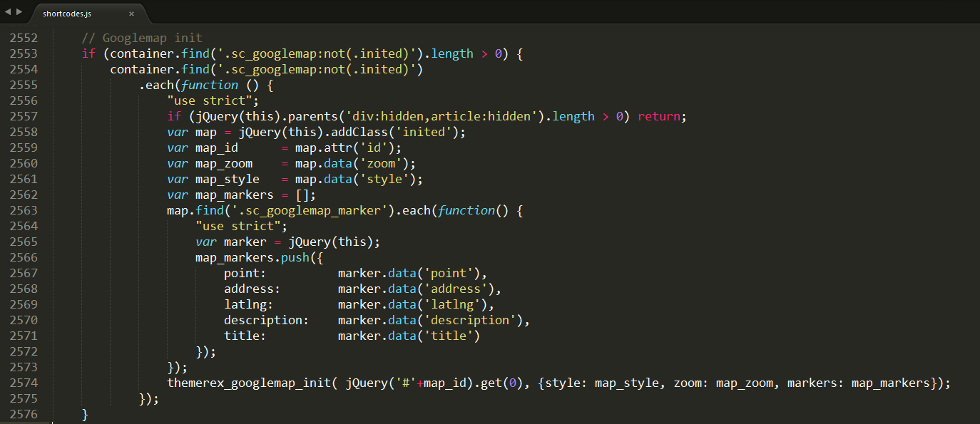Click the 'latlng:' object key

249,304
